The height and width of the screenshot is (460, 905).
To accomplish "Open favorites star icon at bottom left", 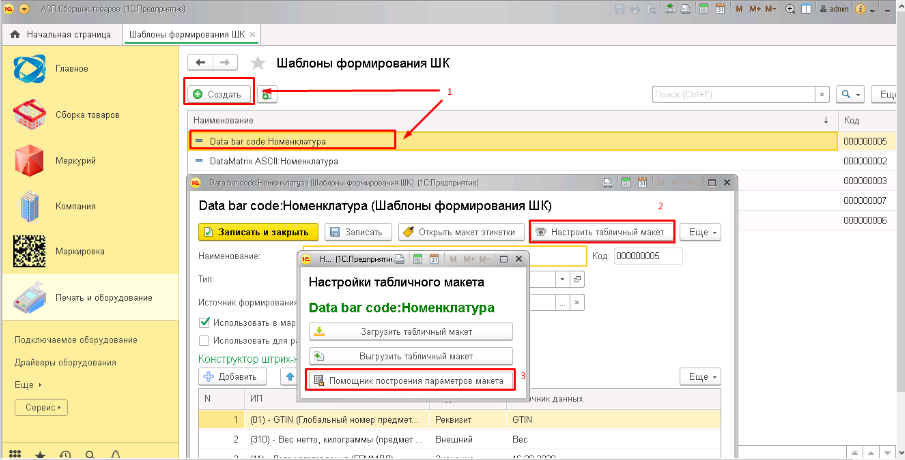I will tap(40, 455).
